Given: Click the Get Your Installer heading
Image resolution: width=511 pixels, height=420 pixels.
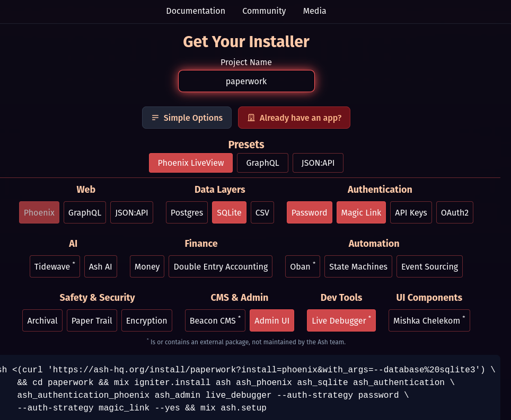Looking at the screenshot, I should pyautogui.click(x=246, y=42).
